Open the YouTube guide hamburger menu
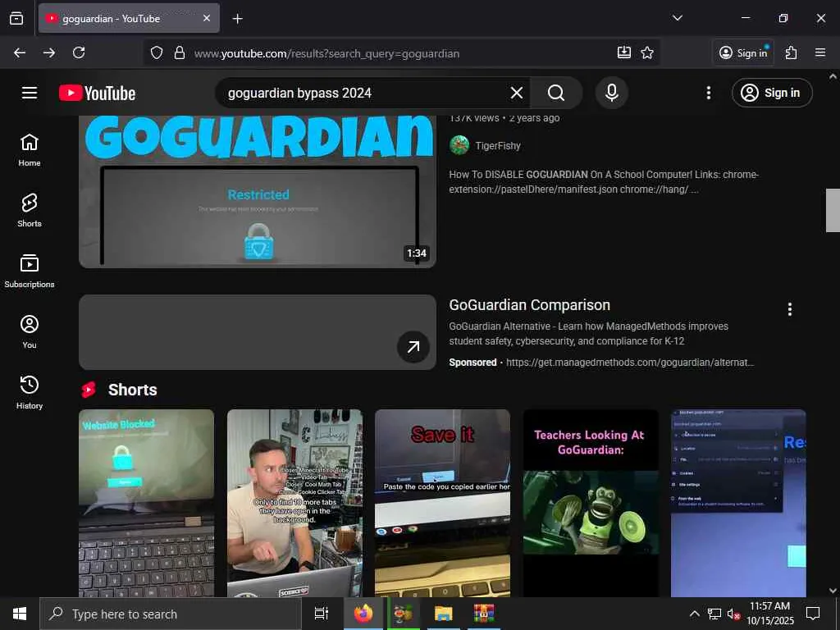This screenshot has height=630, width=840. click(30, 93)
